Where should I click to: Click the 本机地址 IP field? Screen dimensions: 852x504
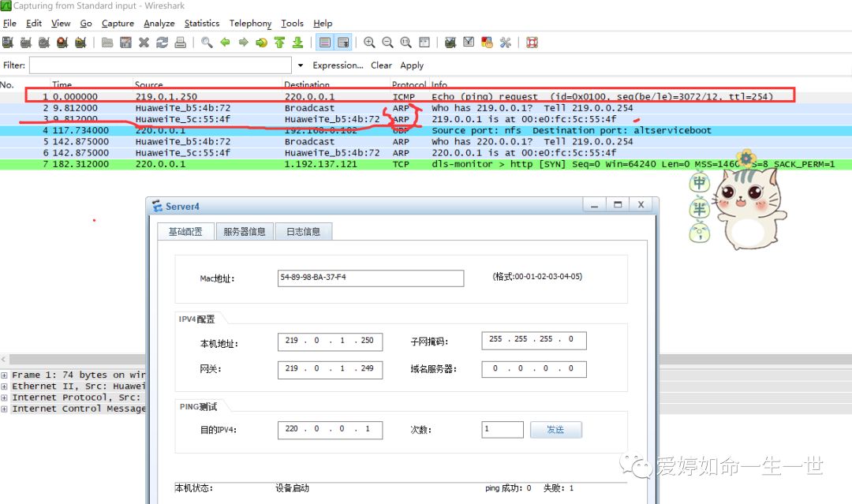pos(330,342)
